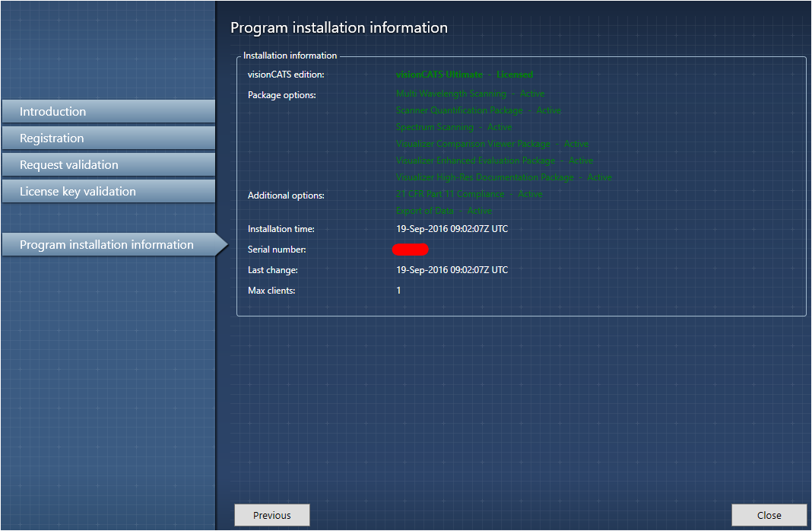Screen dimensions: 812x531
Task: Go to the Registration step
Action: coord(108,138)
